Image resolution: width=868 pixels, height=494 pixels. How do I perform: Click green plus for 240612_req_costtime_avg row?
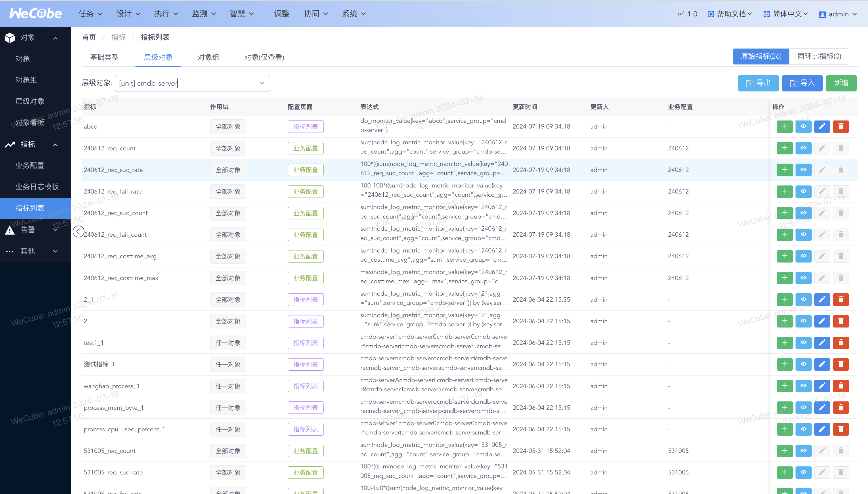tap(785, 256)
